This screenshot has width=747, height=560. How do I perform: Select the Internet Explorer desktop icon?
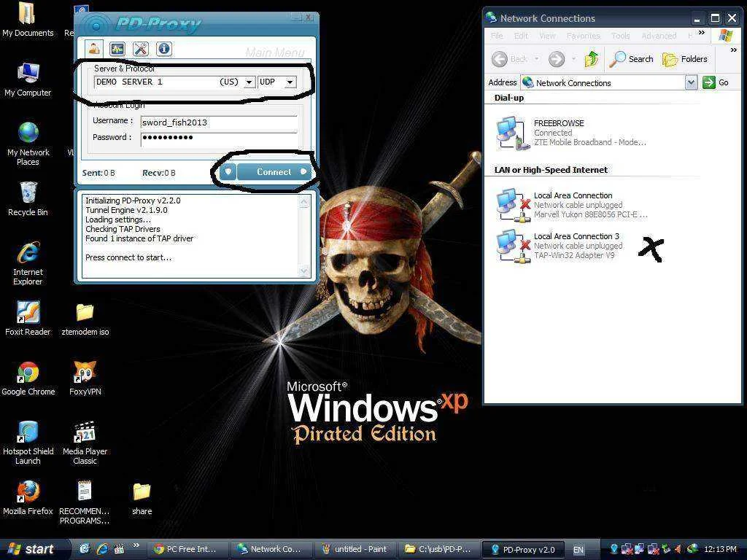(28, 263)
